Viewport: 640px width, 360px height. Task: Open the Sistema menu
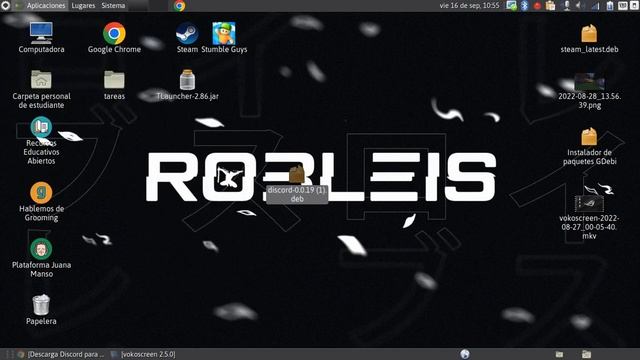[113, 5]
